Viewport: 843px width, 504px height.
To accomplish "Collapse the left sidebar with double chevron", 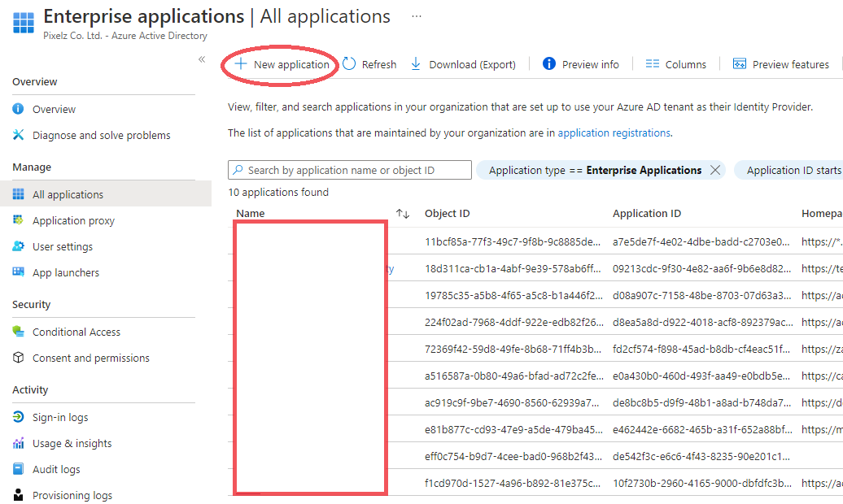I will [x=202, y=59].
